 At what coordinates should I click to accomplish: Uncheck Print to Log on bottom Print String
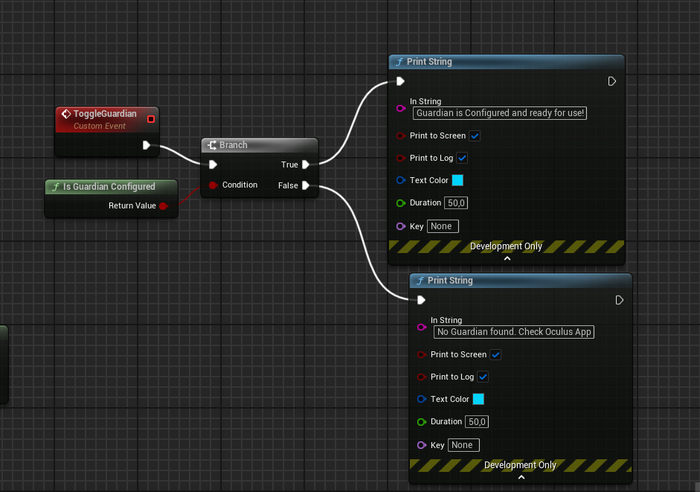click(483, 377)
